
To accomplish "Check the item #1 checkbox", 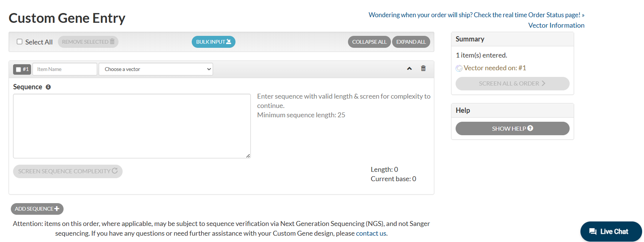I will point(18,69).
